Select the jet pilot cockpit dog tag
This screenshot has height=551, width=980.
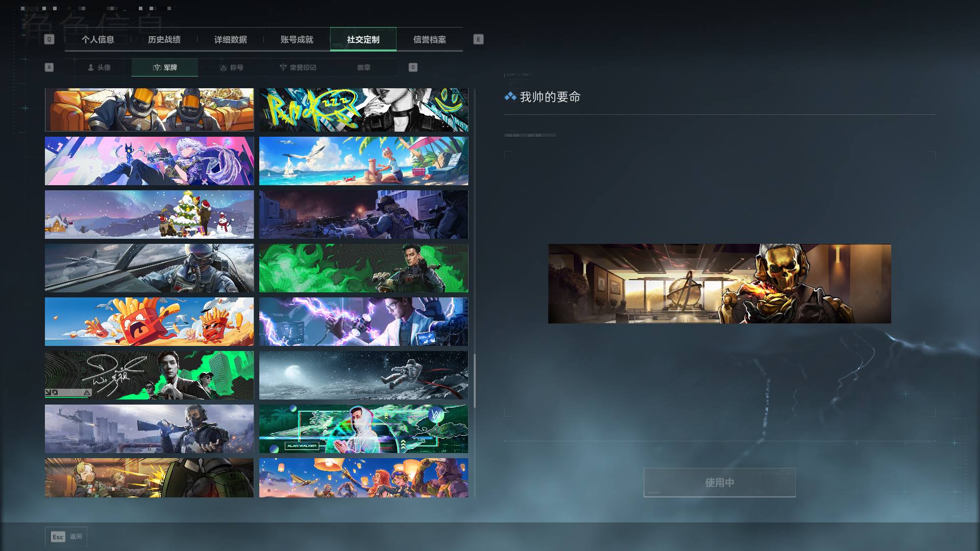149,268
